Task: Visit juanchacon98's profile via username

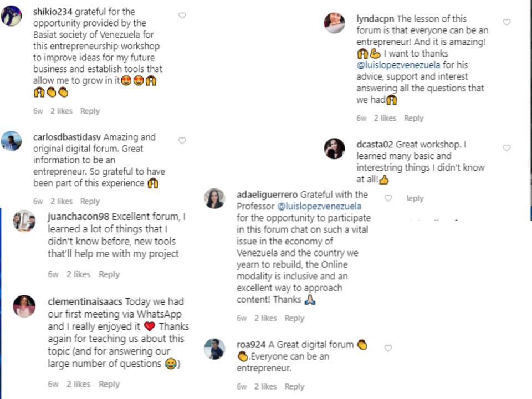Action: point(81,217)
